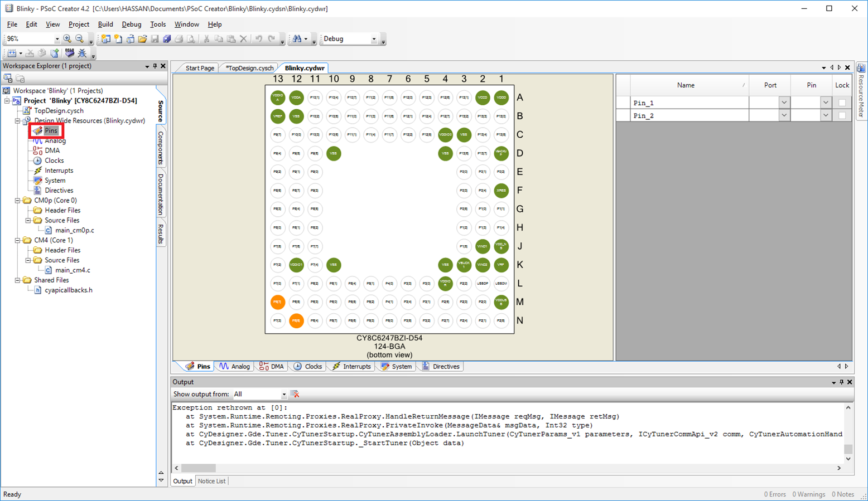Open the Pin dropdown for Pin_2
Viewport: 868px width, 501px height.
[826, 115]
